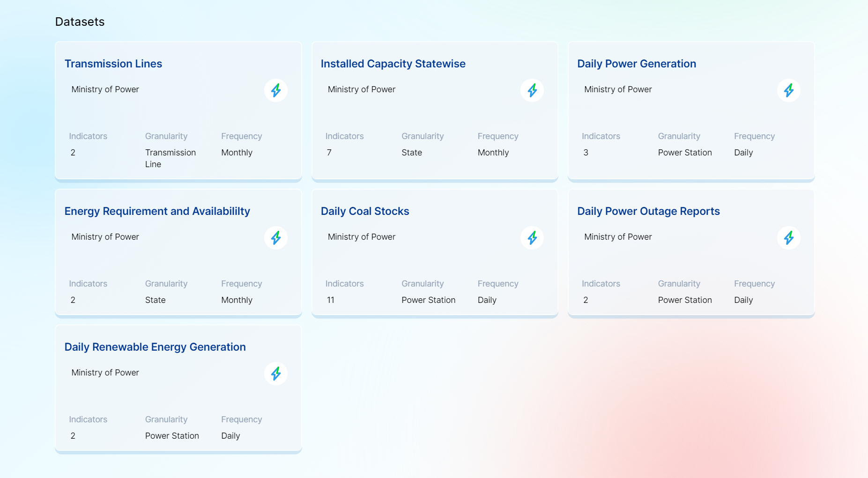
Task: Open Daily Power Outage Reports title
Action: click(x=648, y=211)
